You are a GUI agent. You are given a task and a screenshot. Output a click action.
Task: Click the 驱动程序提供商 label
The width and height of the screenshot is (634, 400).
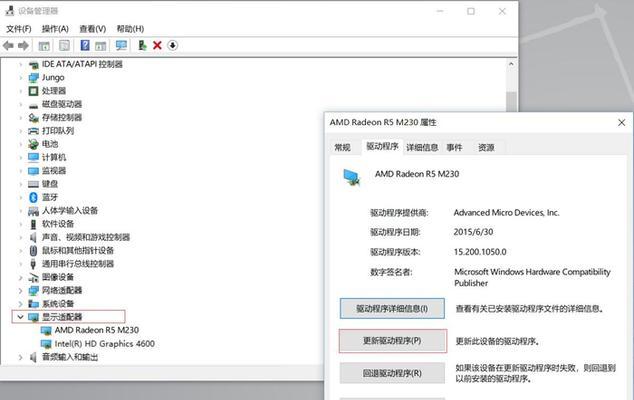click(399, 213)
